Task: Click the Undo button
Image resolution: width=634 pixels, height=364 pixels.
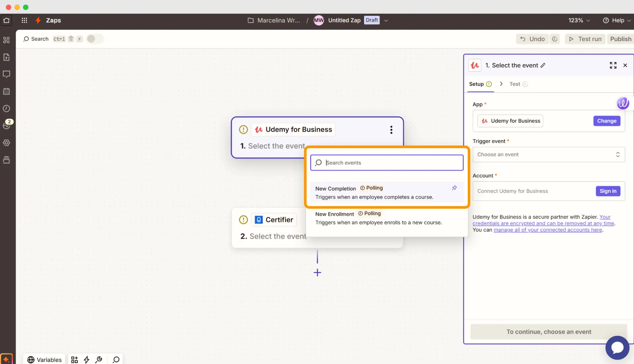Action: coord(532,39)
